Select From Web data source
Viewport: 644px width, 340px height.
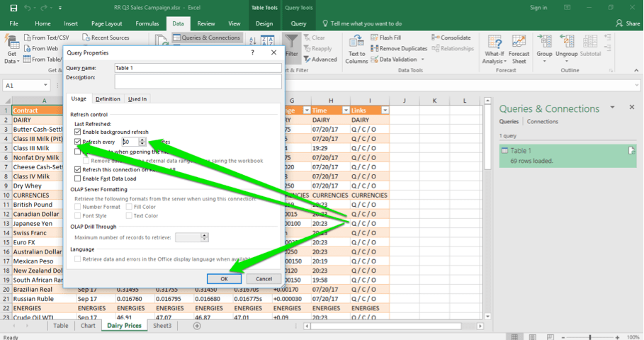point(41,48)
